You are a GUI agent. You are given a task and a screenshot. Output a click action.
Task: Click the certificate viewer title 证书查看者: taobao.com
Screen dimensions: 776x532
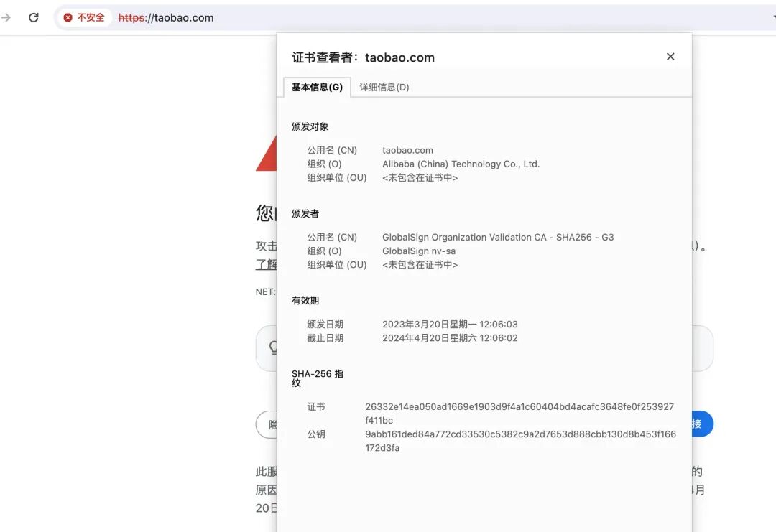pos(364,58)
